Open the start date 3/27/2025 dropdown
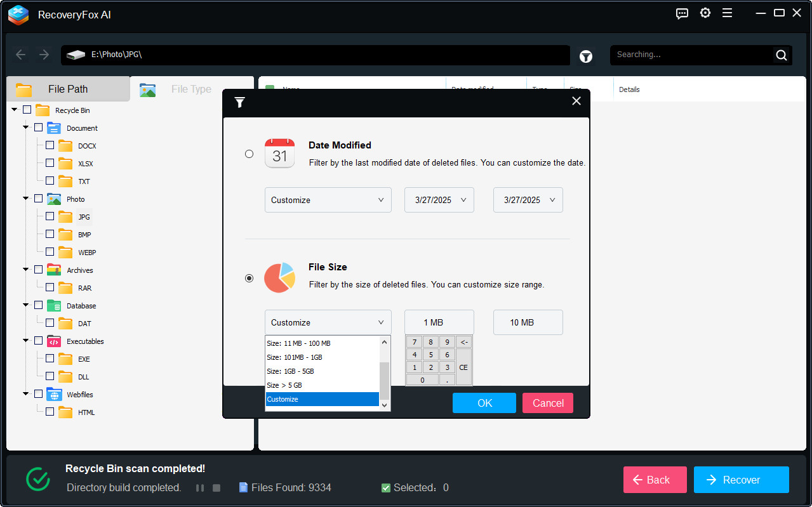 [x=439, y=200]
